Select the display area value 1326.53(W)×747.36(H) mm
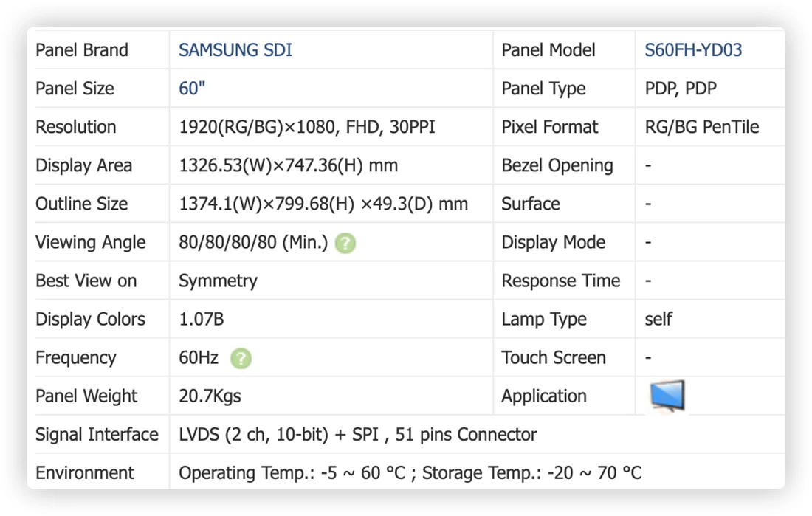 tap(289, 166)
